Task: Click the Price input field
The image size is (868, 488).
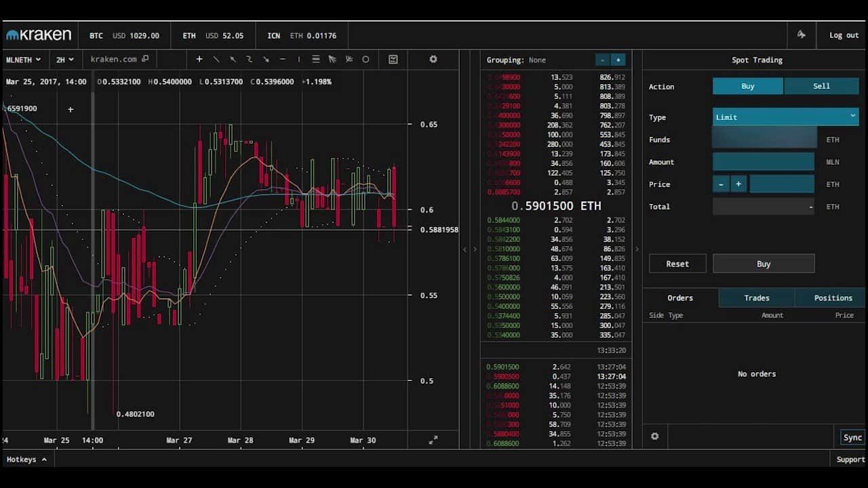Action: coord(782,184)
